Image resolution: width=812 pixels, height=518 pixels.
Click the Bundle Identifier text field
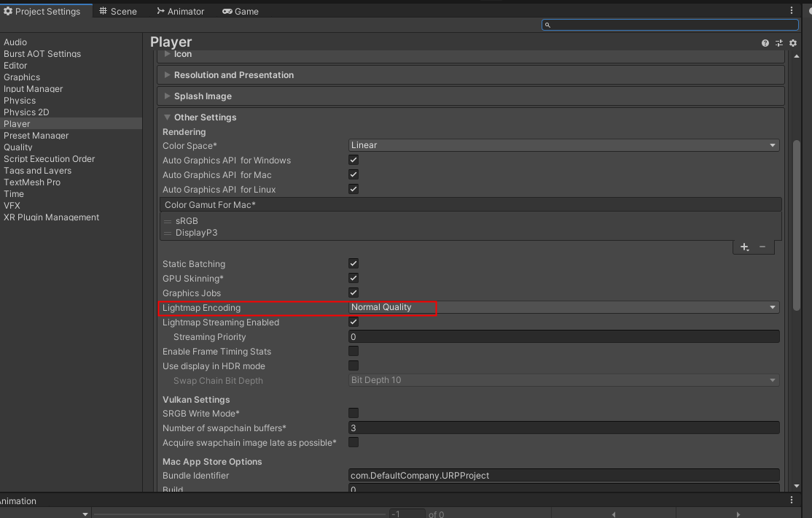563,476
